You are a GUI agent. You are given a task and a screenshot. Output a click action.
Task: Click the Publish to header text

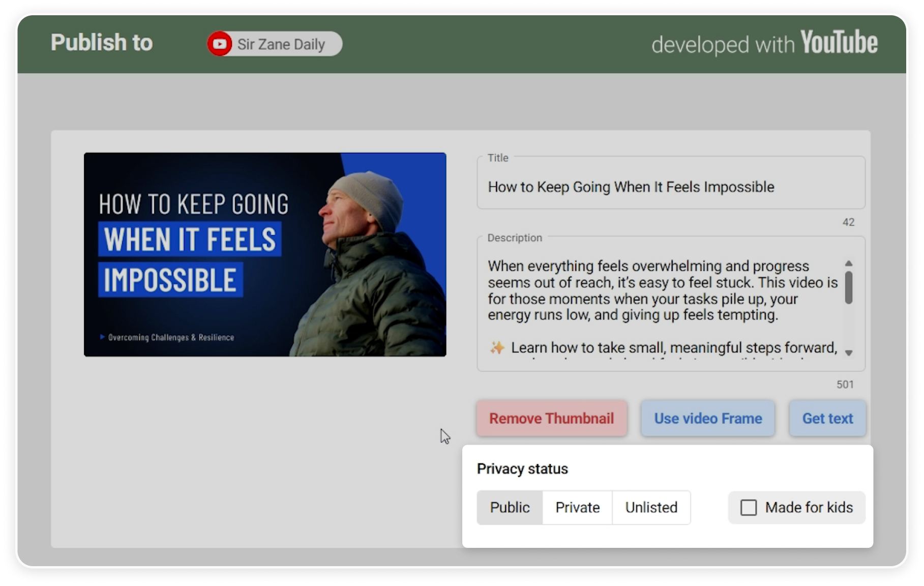102,43
